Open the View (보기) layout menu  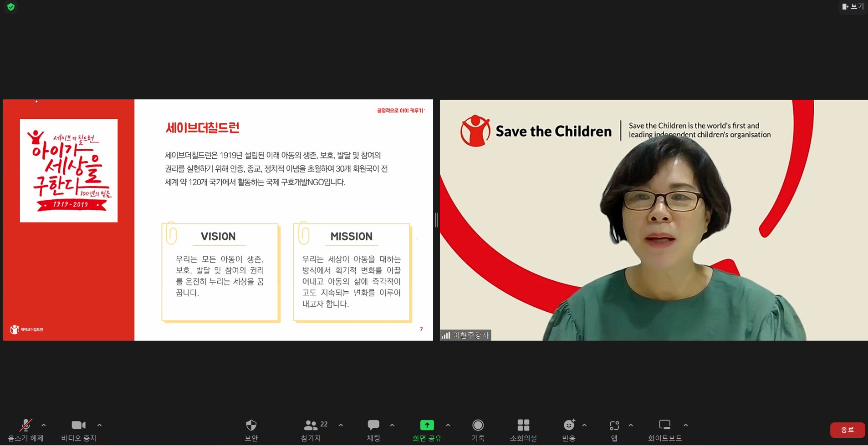(x=853, y=6)
